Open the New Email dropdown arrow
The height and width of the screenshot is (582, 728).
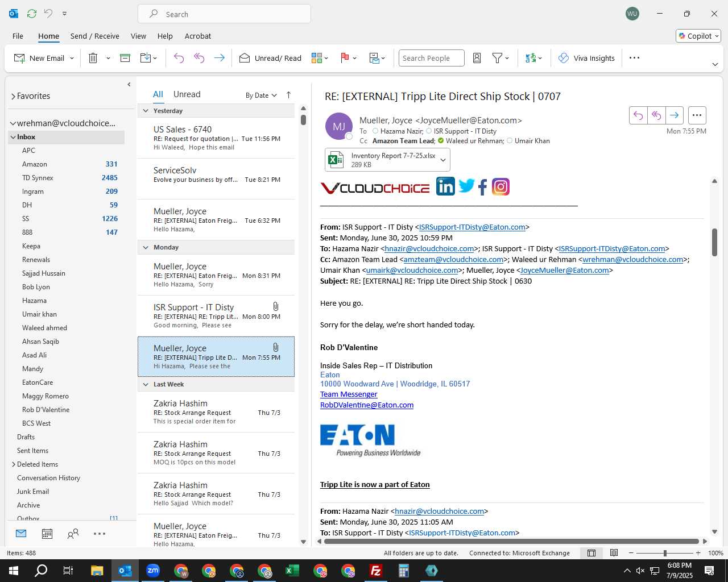click(72, 58)
